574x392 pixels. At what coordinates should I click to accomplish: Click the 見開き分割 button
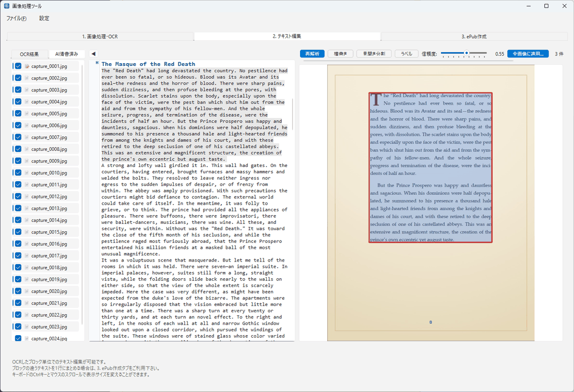pos(374,54)
